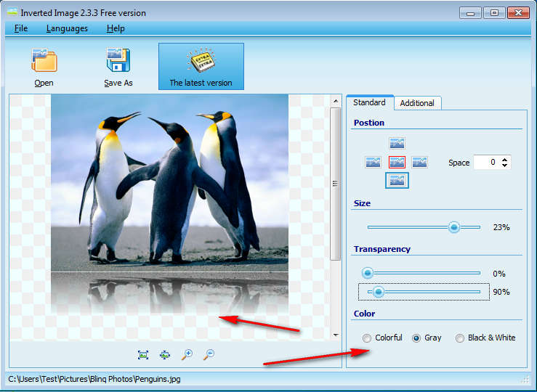Screen dimensions: 537x392
Task: Click the 23% size value
Action: point(501,227)
